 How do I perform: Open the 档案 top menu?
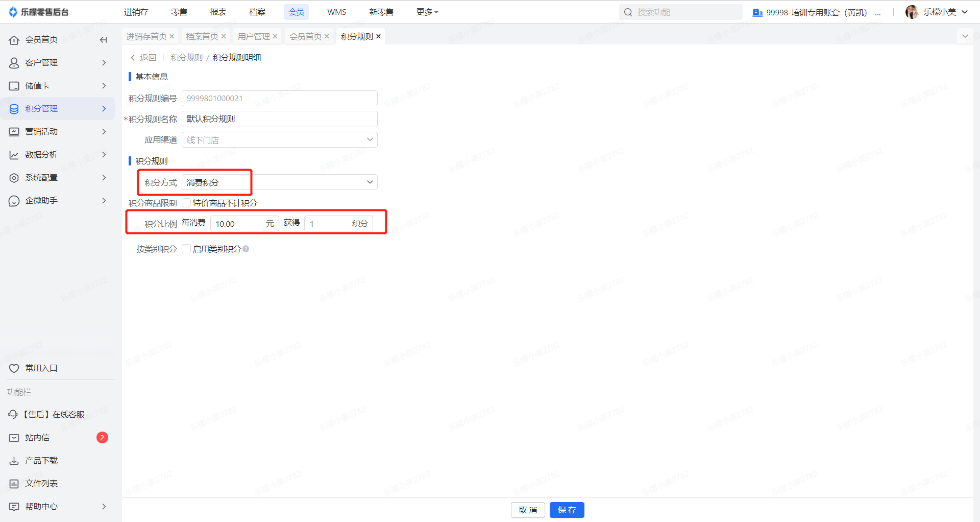[x=257, y=12]
